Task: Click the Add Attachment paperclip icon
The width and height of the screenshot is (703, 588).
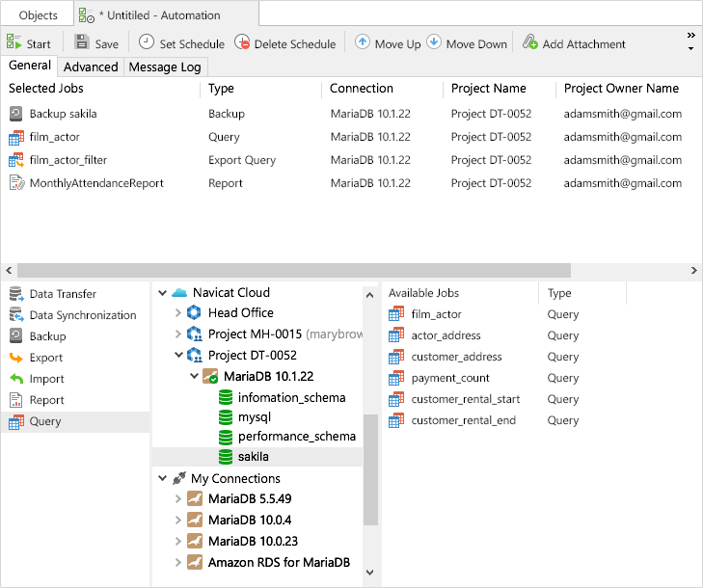Action: (x=530, y=41)
